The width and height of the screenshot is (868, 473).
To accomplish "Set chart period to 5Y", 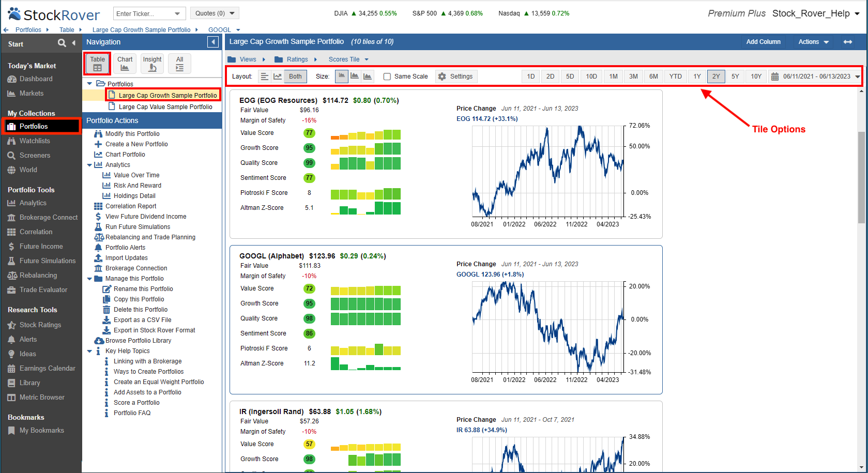I will tap(735, 77).
